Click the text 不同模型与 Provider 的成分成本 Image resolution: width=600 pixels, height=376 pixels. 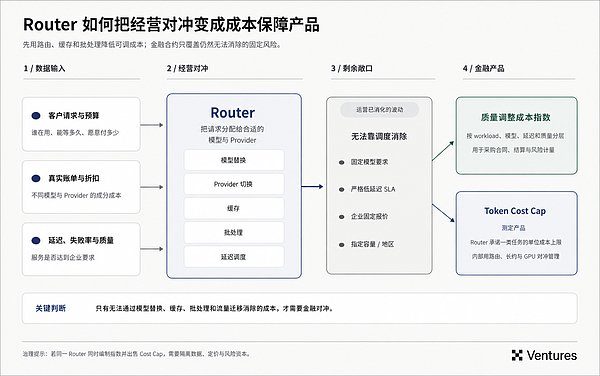(x=76, y=195)
